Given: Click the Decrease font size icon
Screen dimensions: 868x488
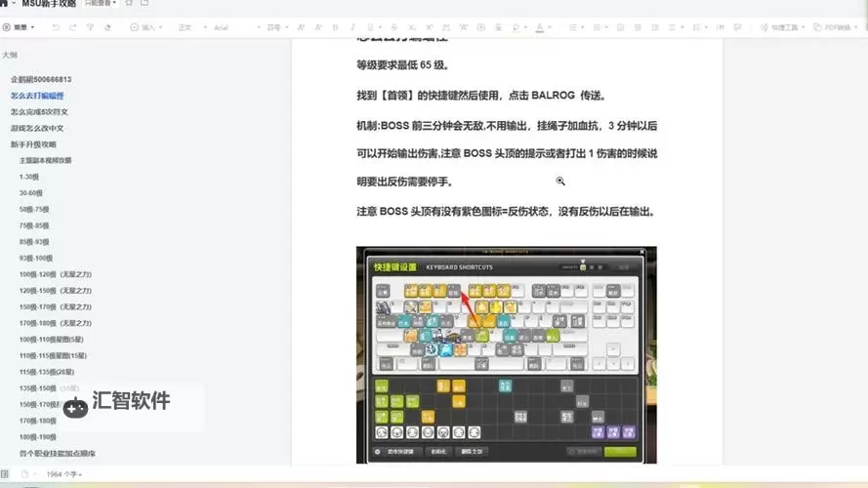Looking at the screenshot, I should tap(318, 27).
